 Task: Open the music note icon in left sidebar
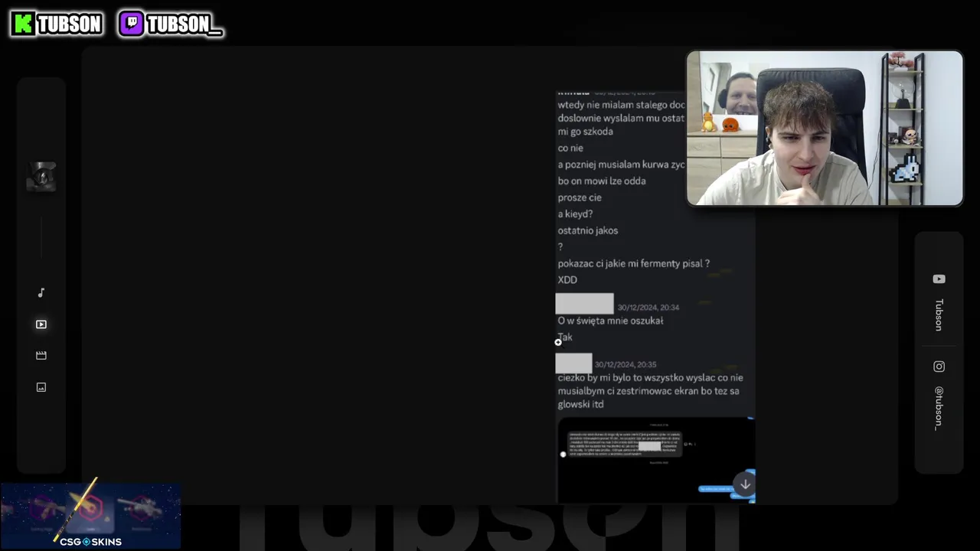[41, 293]
